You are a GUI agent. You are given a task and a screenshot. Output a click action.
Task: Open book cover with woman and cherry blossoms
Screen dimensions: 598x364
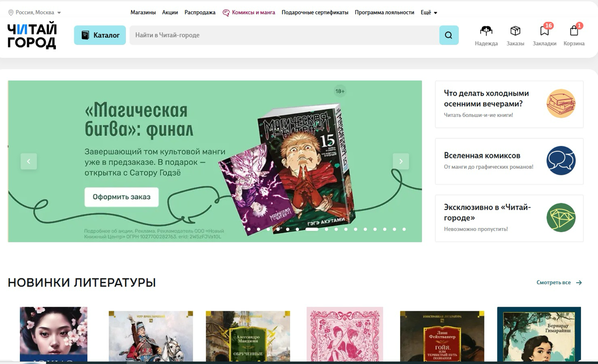54,334
